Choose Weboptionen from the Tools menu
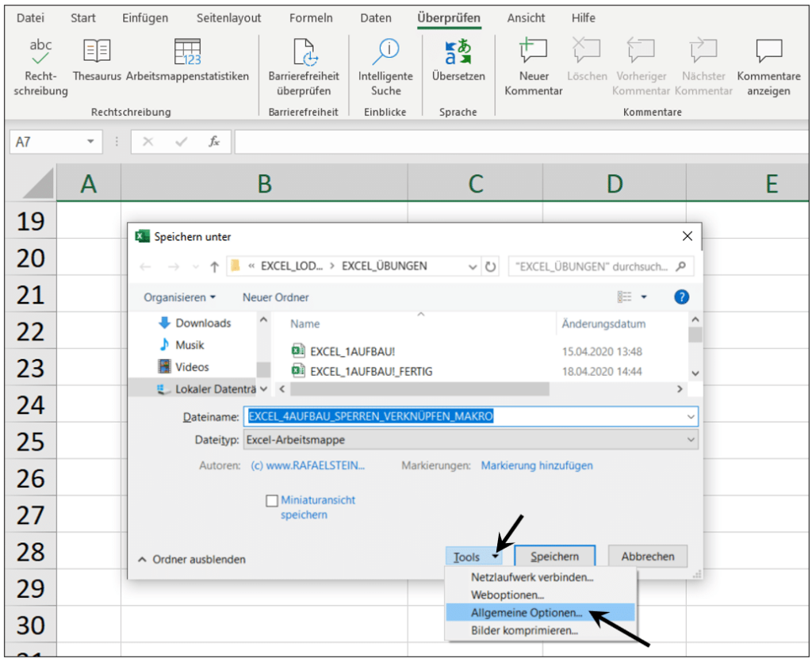This screenshot has height=662, width=812. tap(540, 595)
